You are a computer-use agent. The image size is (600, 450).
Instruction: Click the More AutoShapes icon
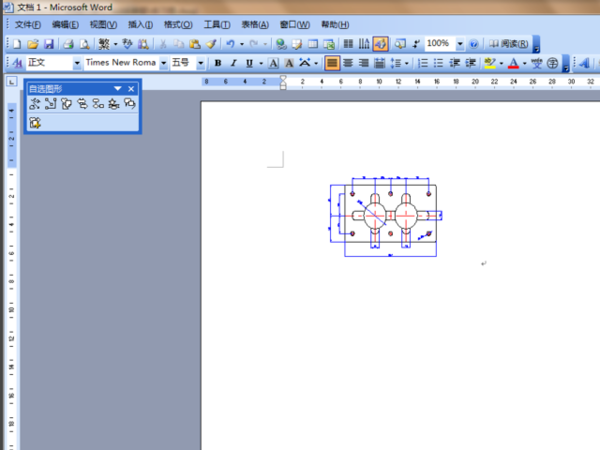(x=35, y=122)
